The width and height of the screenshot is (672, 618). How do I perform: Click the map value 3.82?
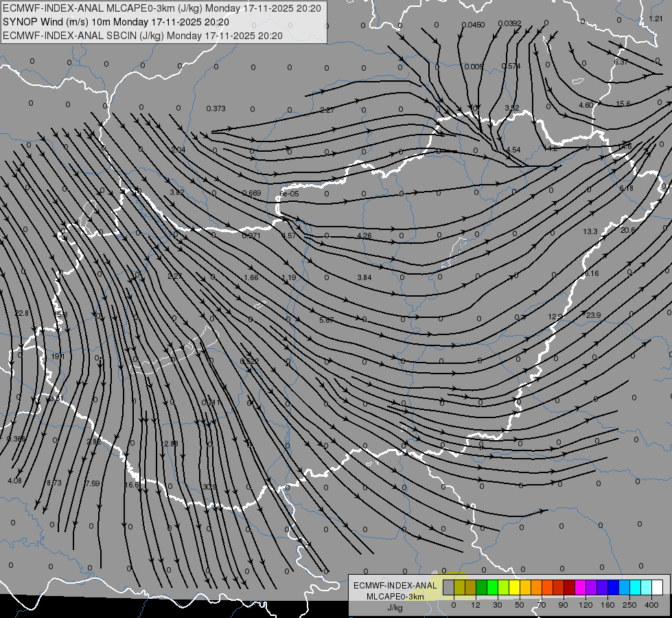pyautogui.click(x=177, y=192)
